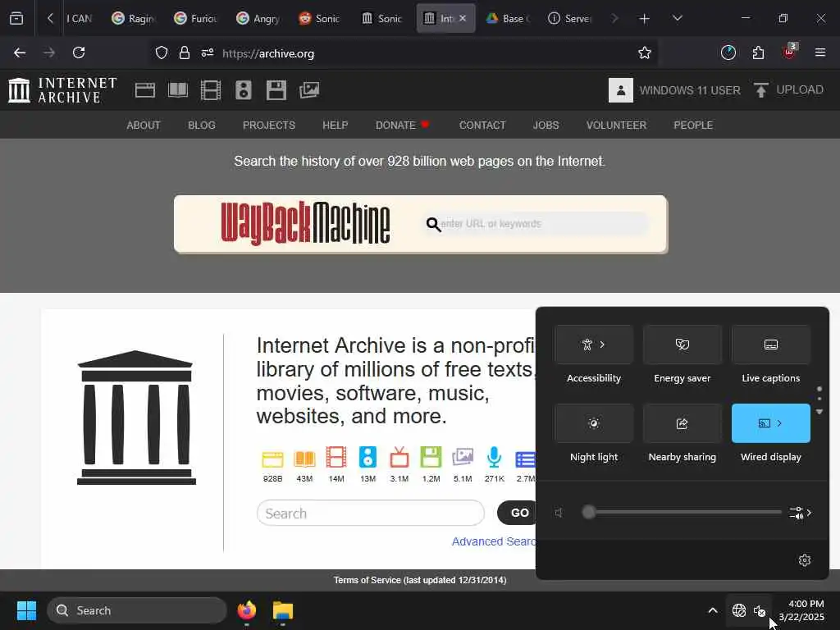Open the Video film icon in header
The image size is (840, 630).
tap(211, 90)
